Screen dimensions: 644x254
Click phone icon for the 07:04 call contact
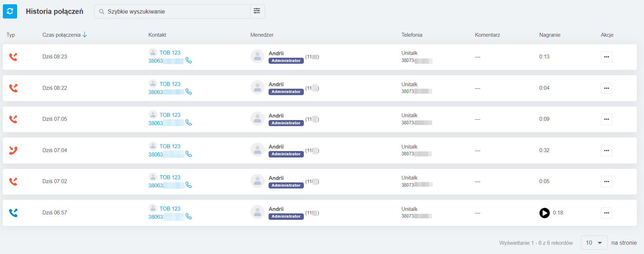(189, 154)
